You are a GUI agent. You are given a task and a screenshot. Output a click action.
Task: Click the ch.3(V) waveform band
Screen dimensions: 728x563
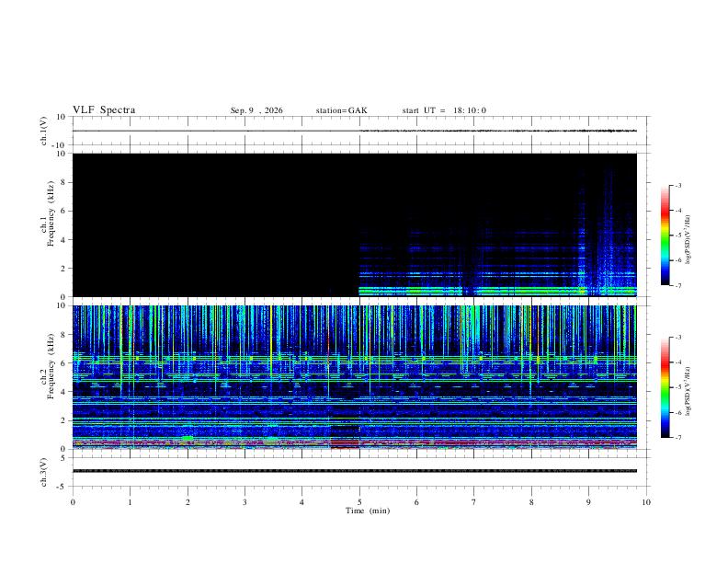pos(355,471)
